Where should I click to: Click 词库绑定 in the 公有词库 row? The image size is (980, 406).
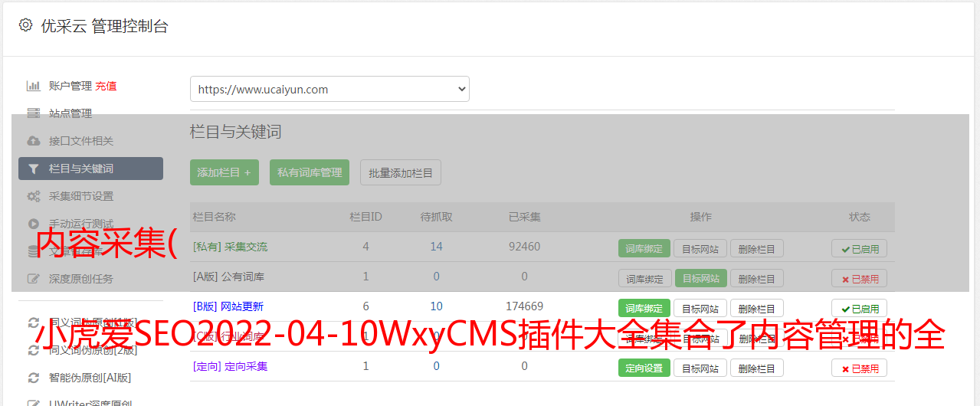tap(644, 278)
